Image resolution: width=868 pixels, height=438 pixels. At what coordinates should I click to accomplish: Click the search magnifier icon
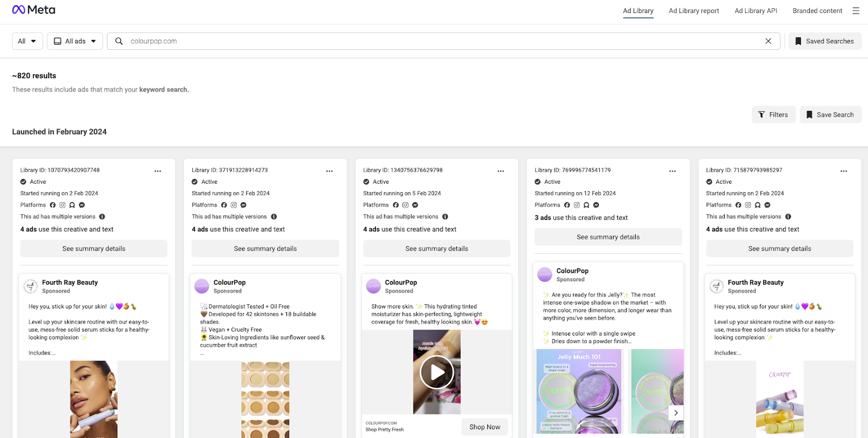(x=119, y=41)
